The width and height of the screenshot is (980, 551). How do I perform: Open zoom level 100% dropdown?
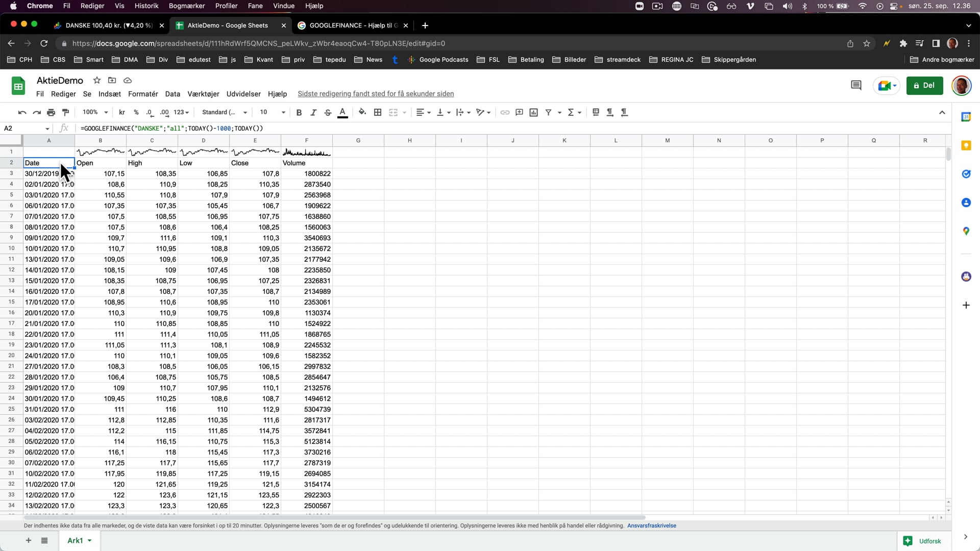tap(95, 112)
